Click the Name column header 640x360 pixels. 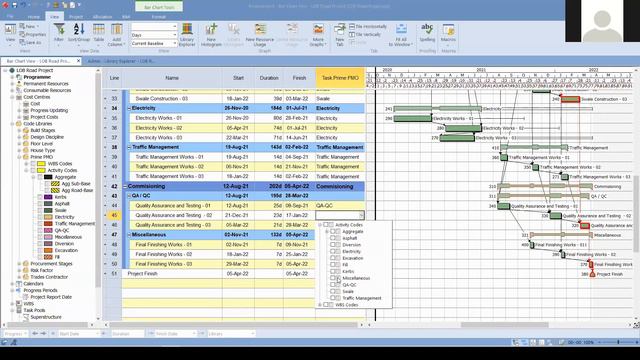(x=172, y=78)
